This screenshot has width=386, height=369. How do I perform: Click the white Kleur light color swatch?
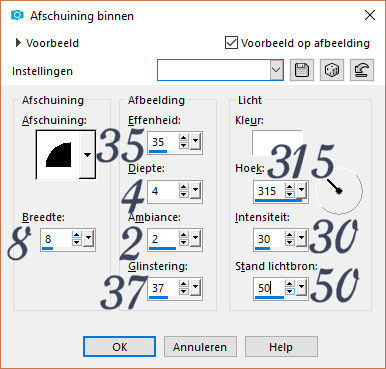click(x=277, y=143)
